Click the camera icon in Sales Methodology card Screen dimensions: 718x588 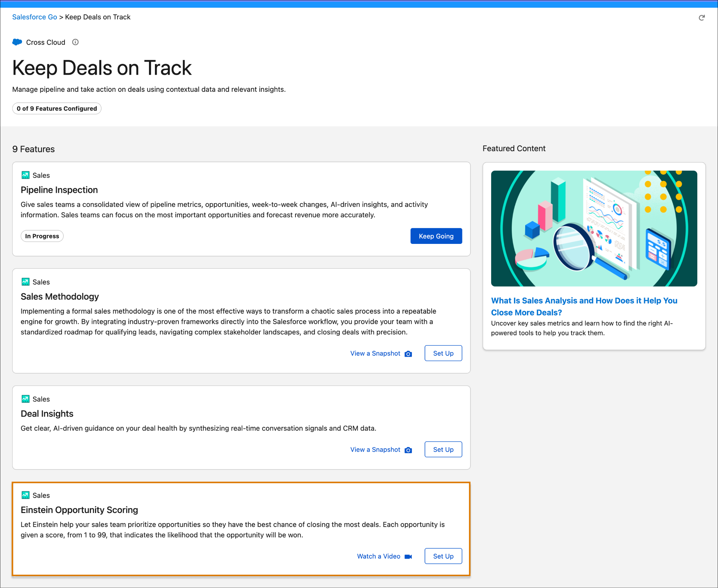pyautogui.click(x=408, y=354)
